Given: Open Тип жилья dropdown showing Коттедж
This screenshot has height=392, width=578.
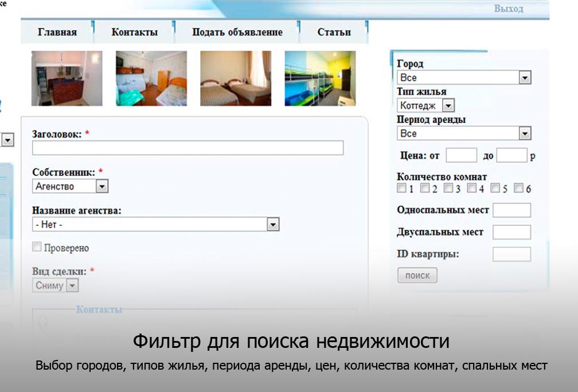Looking at the screenshot, I should click(x=425, y=105).
